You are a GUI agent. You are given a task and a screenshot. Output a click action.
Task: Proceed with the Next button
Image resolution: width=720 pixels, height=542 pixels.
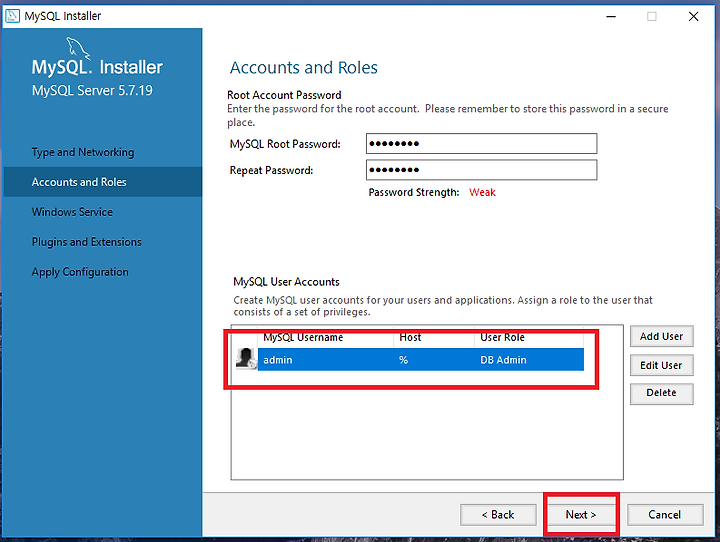click(x=581, y=515)
